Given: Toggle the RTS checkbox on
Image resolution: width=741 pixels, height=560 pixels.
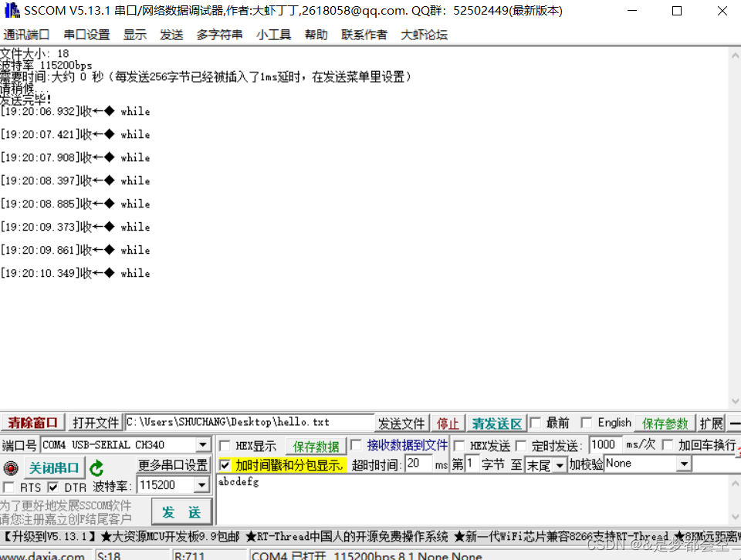Looking at the screenshot, I should (x=7, y=487).
